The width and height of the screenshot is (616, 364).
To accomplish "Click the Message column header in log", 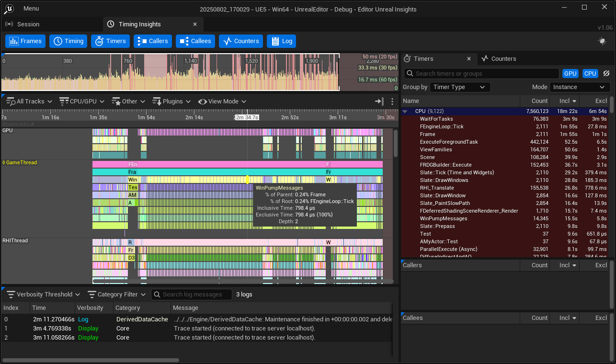I will click(x=281, y=308).
